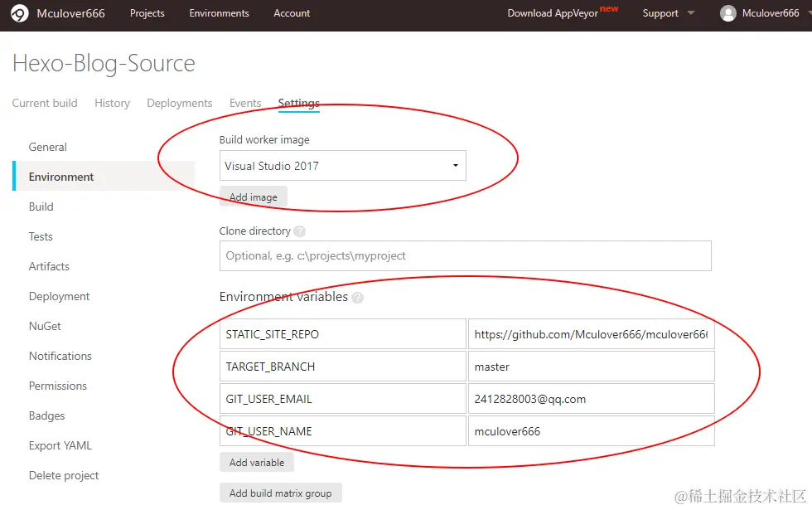Click the Mculover666 account name at left
Image resolution: width=812 pixels, height=510 pixels.
71,13
